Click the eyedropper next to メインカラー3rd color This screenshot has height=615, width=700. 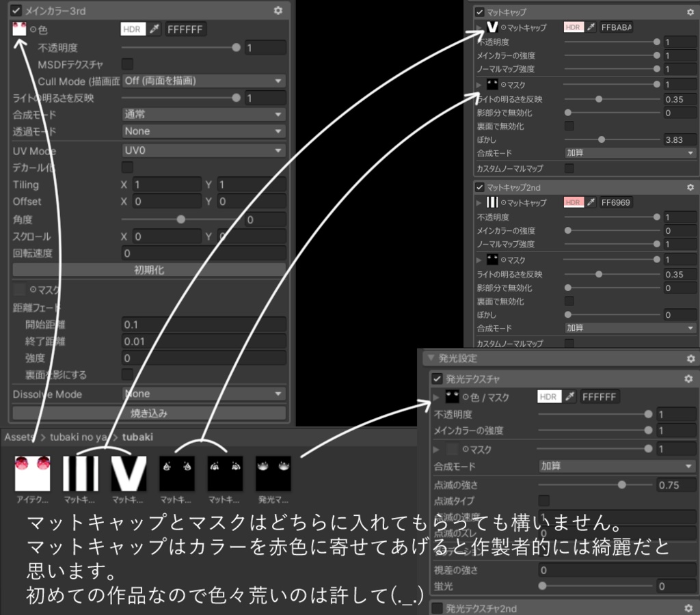tap(154, 29)
